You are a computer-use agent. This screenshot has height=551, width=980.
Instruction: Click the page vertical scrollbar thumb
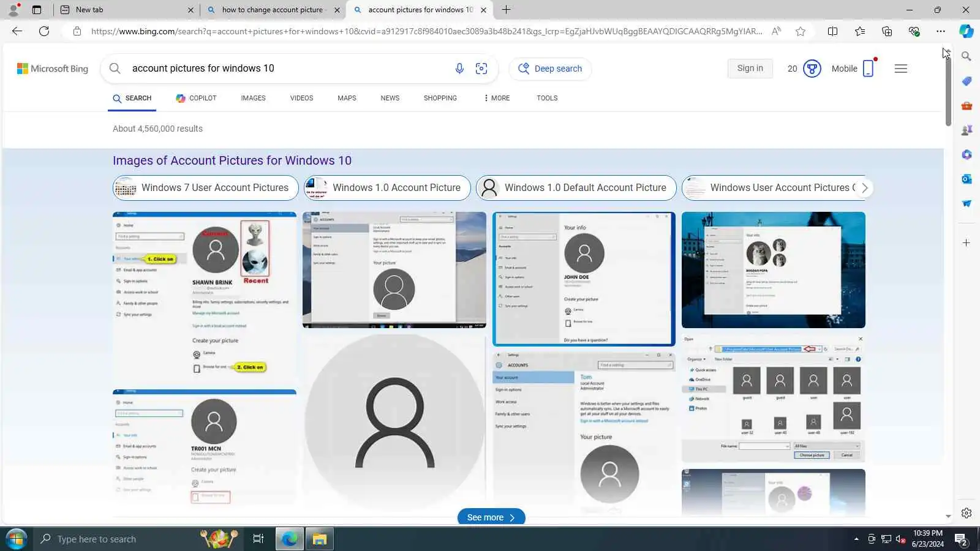point(948,92)
